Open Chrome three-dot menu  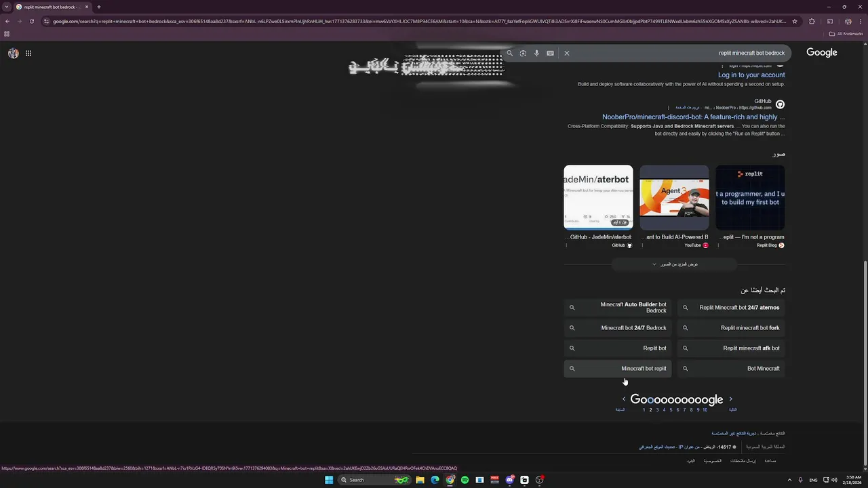pyautogui.click(x=859, y=21)
